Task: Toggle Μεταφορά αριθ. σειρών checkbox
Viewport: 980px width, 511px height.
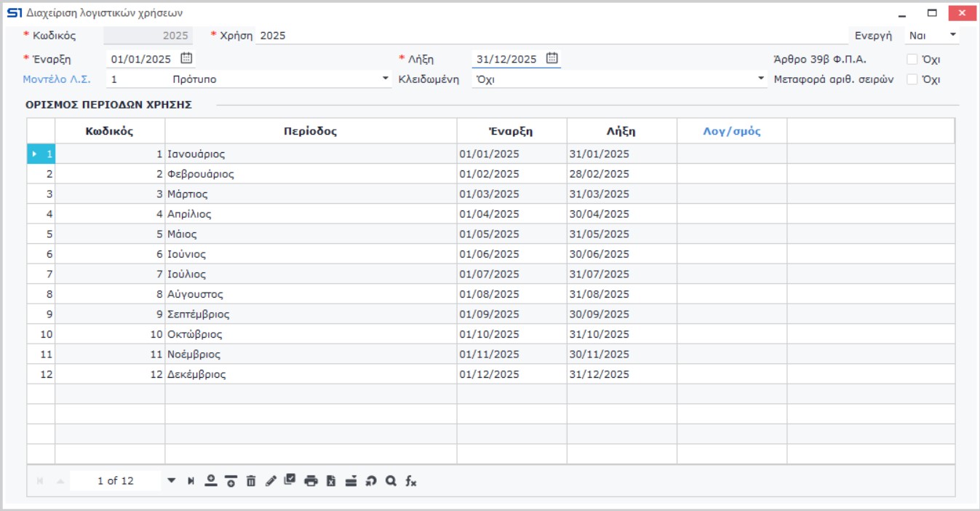Action: [912, 79]
